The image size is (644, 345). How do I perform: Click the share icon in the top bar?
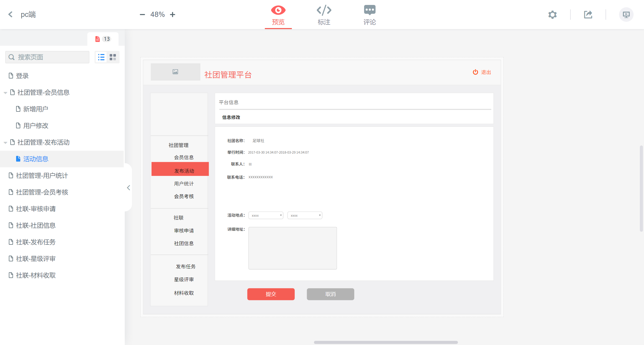[x=588, y=15]
